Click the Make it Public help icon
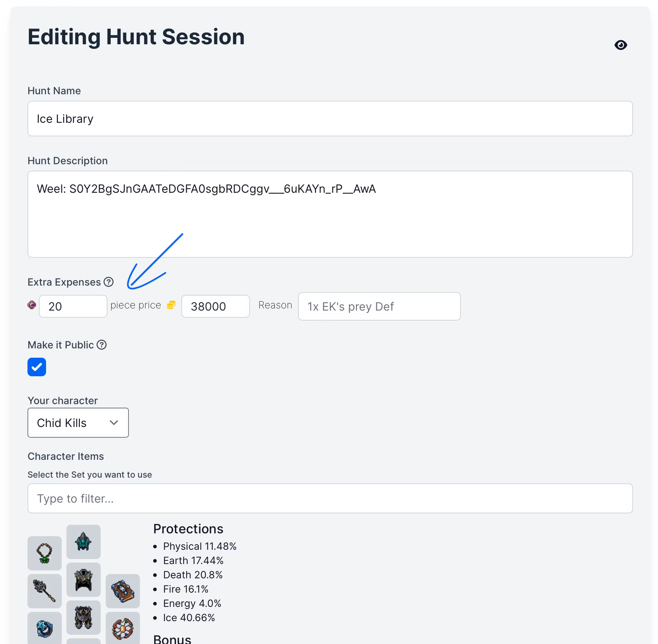Viewport: 658px width, 644px height. click(102, 345)
